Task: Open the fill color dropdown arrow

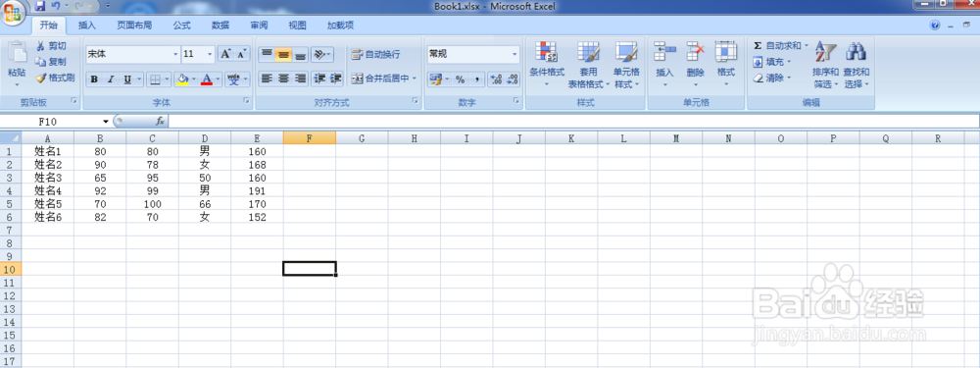Action: pyautogui.click(x=194, y=79)
